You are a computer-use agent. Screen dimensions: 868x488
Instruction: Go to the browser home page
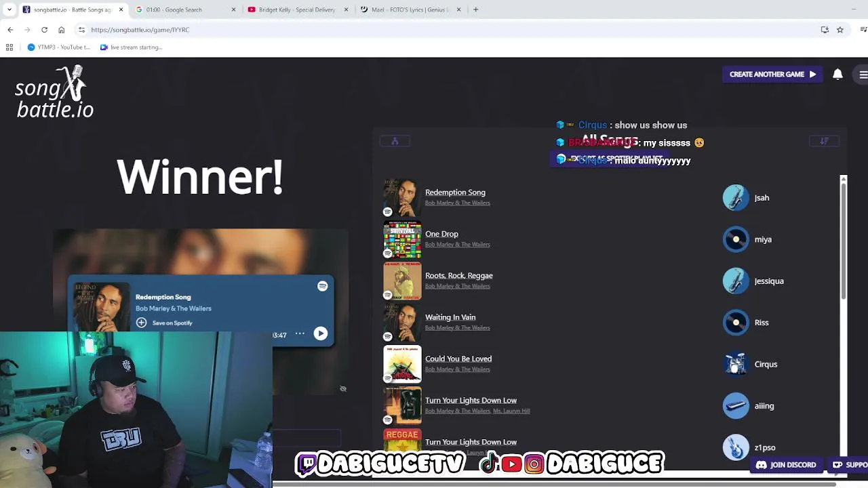pos(61,30)
